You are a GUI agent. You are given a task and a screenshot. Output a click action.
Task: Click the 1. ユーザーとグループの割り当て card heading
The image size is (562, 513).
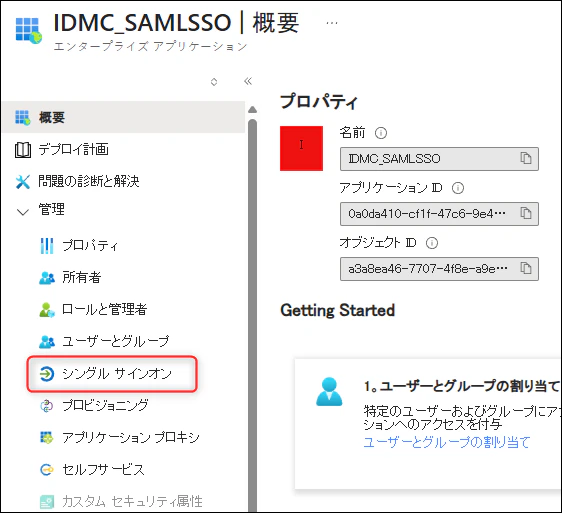click(x=462, y=386)
